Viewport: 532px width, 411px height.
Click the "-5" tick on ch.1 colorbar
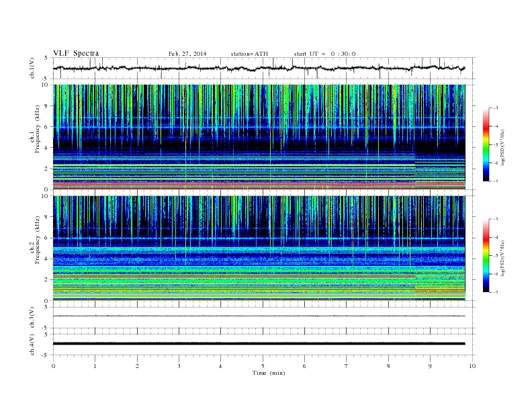pyautogui.click(x=496, y=145)
